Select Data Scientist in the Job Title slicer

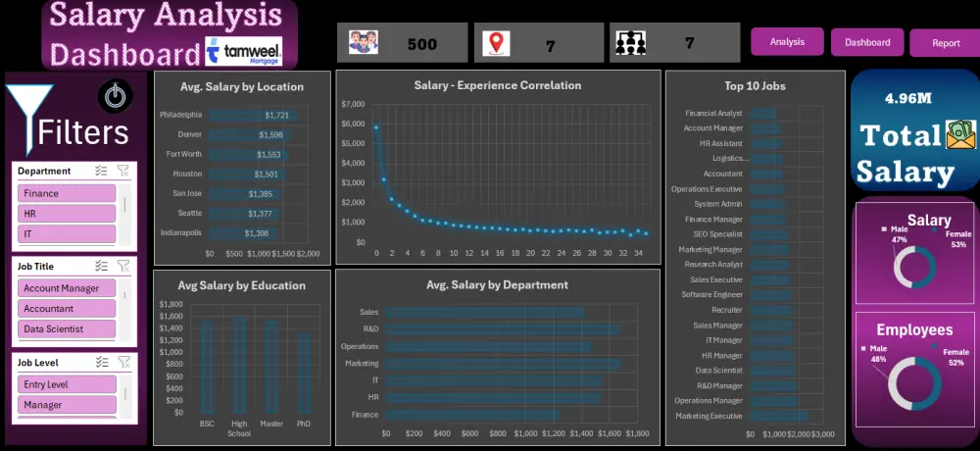(x=67, y=329)
